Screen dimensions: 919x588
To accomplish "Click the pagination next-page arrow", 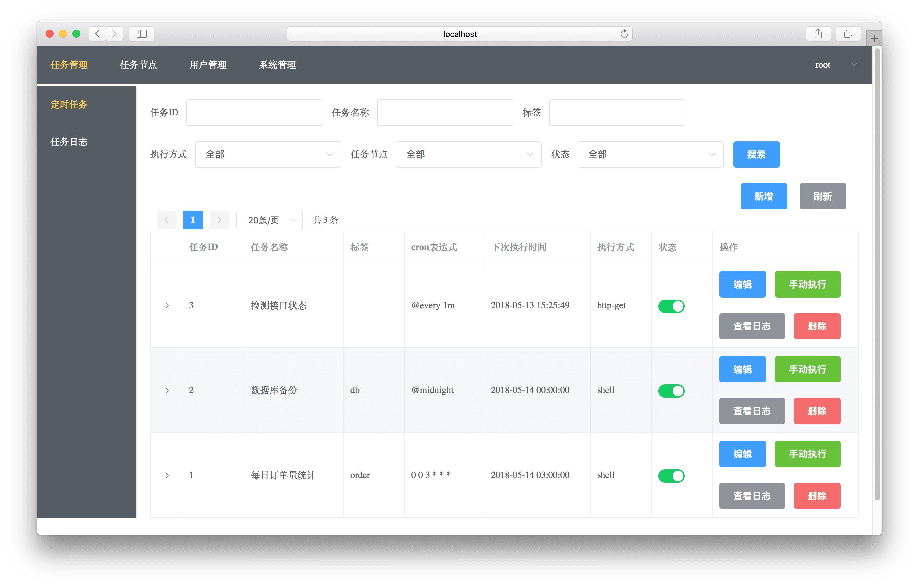I will point(219,220).
